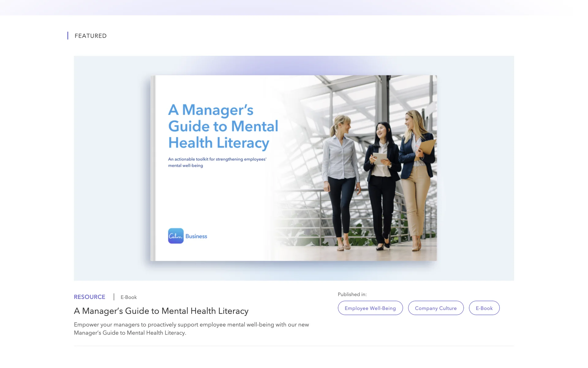The width and height of the screenshot is (588, 368).
Task: Click the ebook spine on cover's left edge
Action: pyautogui.click(x=153, y=168)
